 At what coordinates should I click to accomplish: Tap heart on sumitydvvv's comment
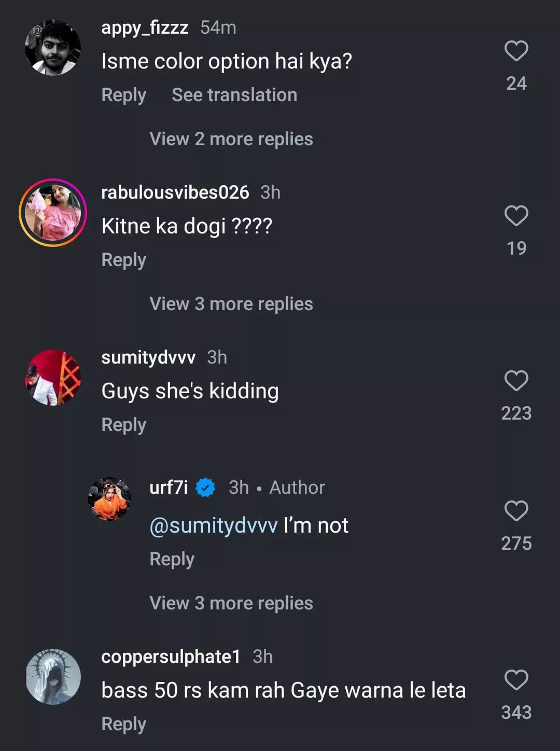[516, 381]
